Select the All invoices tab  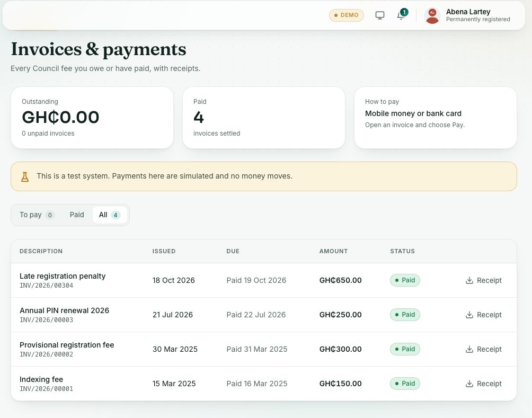click(x=110, y=215)
